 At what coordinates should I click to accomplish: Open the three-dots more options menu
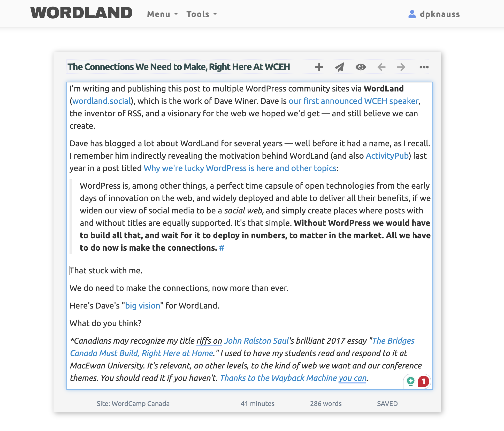(x=424, y=67)
